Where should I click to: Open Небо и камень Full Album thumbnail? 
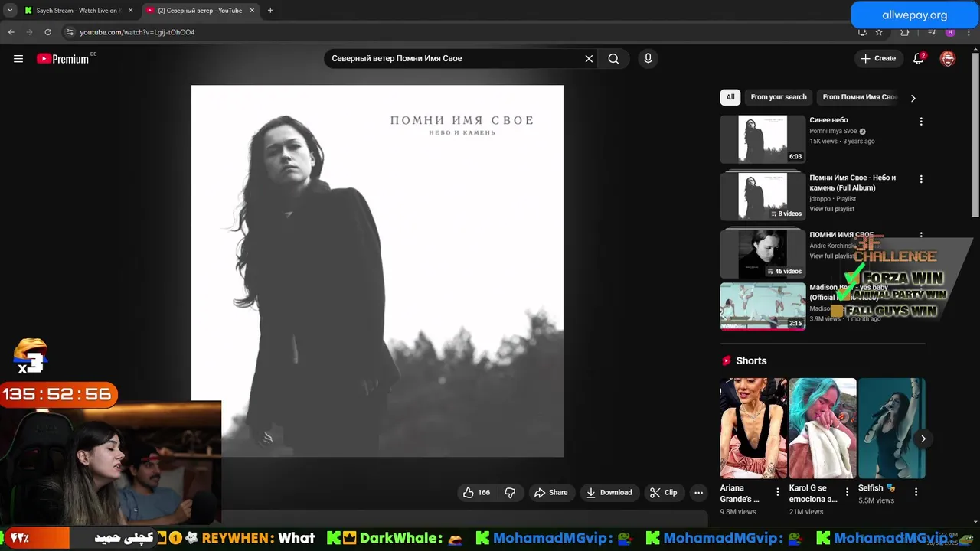point(763,196)
